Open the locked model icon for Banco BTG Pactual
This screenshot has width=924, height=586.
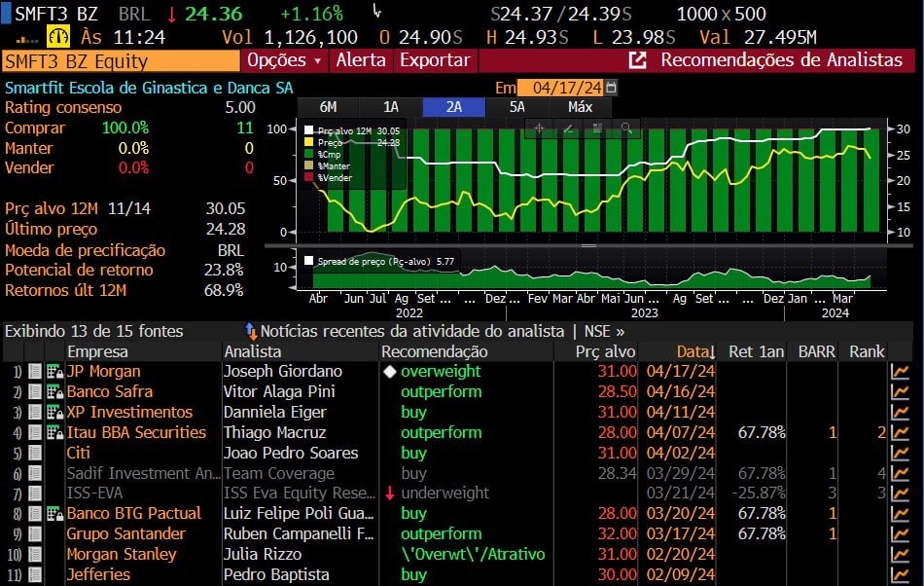coord(54,514)
